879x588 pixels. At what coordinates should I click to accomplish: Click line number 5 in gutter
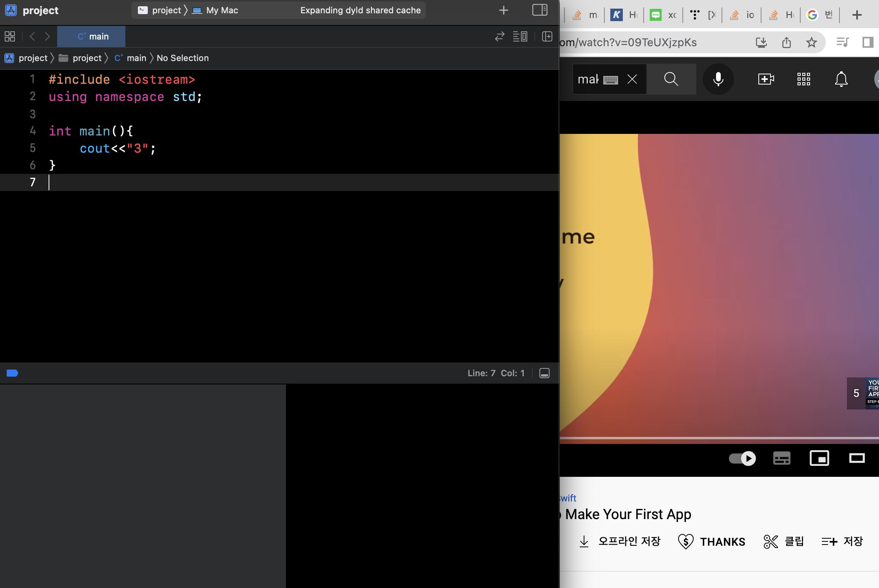click(33, 148)
